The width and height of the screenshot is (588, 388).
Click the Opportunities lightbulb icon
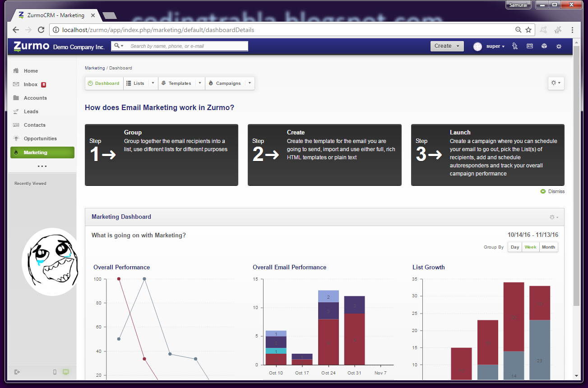[16, 139]
